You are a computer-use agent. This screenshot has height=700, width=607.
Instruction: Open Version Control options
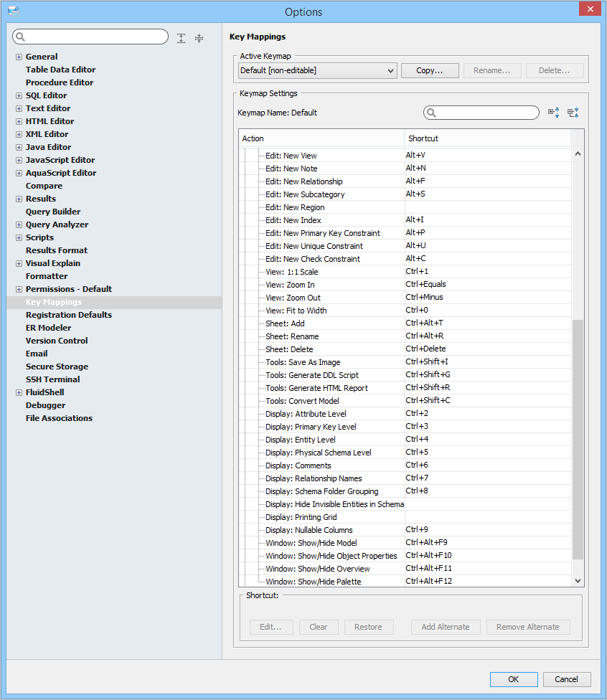coord(57,341)
